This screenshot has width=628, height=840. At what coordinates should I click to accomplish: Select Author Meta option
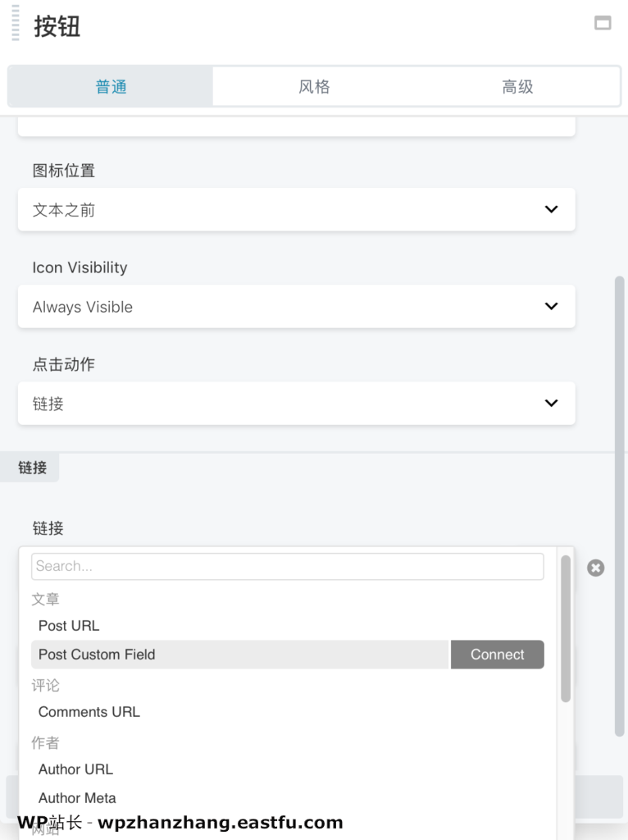point(77,798)
